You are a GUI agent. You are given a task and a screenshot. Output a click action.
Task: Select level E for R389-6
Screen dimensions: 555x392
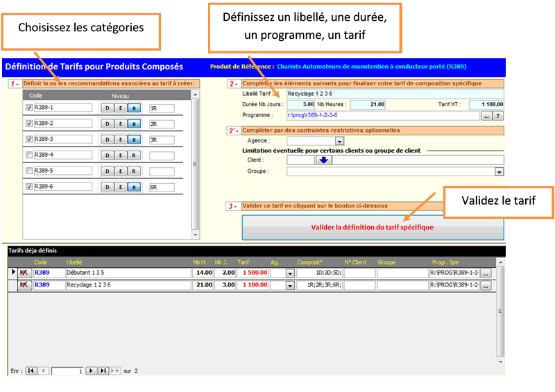click(120, 187)
